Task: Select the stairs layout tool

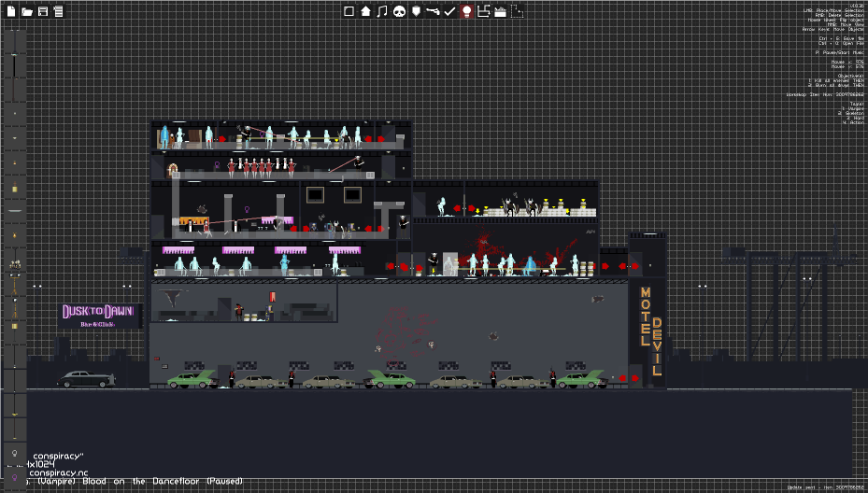Action: [483, 11]
